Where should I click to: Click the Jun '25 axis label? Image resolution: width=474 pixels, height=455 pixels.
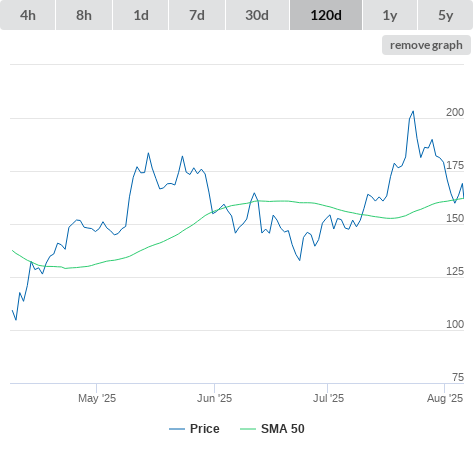tap(214, 398)
